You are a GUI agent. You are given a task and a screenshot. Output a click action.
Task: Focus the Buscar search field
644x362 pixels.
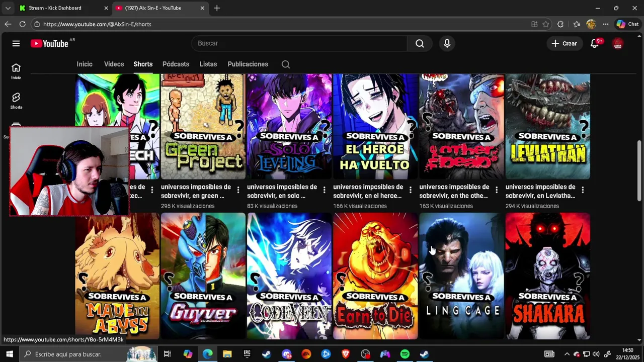click(299, 43)
